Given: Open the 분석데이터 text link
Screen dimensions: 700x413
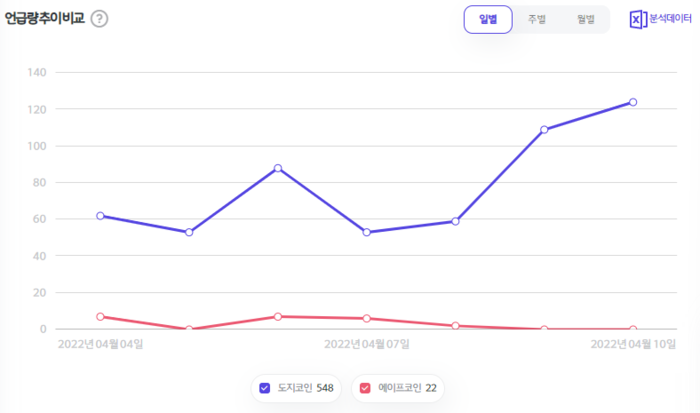Looking at the screenshot, I should coord(670,19).
